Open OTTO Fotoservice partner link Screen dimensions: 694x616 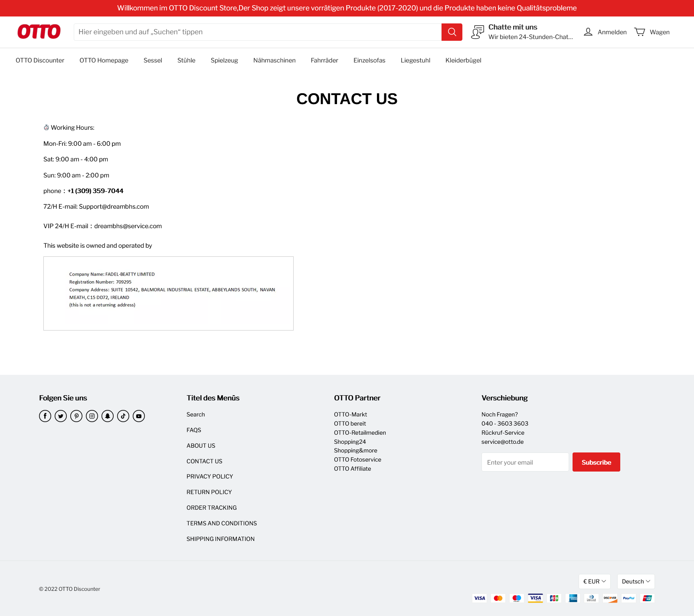tap(357, 459)
